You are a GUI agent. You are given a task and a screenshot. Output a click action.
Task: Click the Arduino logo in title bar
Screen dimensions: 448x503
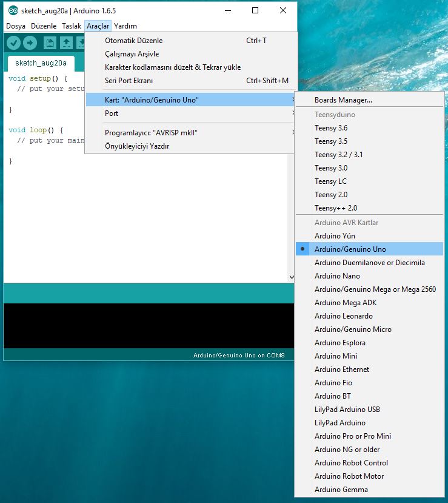13,10
